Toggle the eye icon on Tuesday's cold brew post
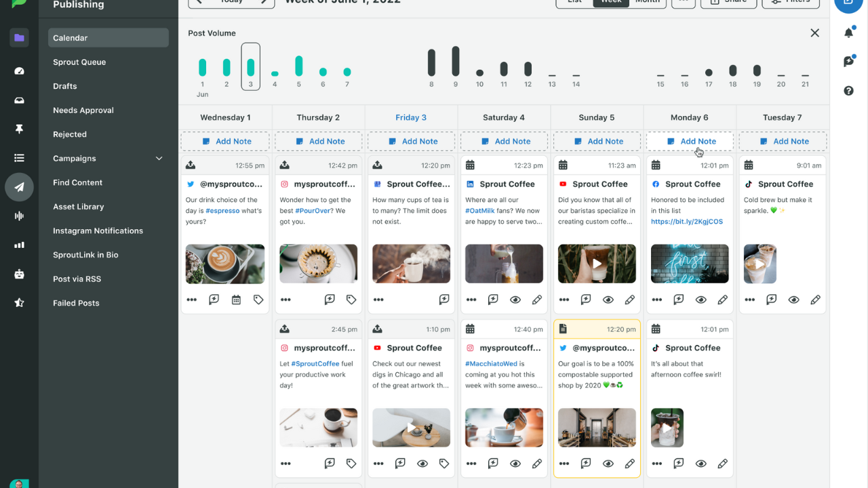Screen dimensions: 868x488 (793, 300)
